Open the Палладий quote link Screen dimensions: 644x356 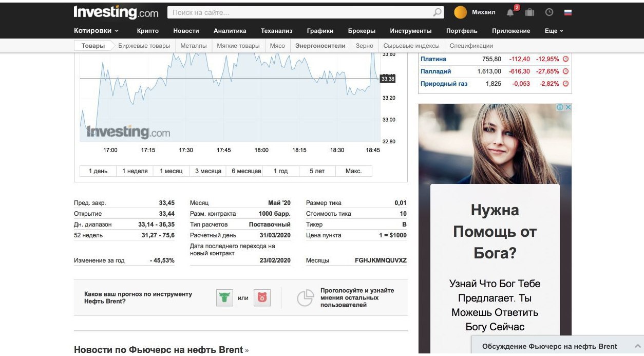tap(436, 71)
